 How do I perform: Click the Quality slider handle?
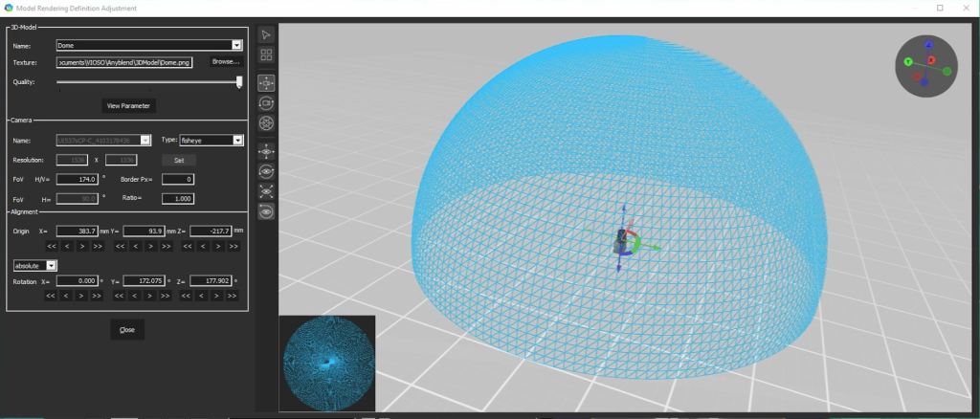click(x=239, y=82)
